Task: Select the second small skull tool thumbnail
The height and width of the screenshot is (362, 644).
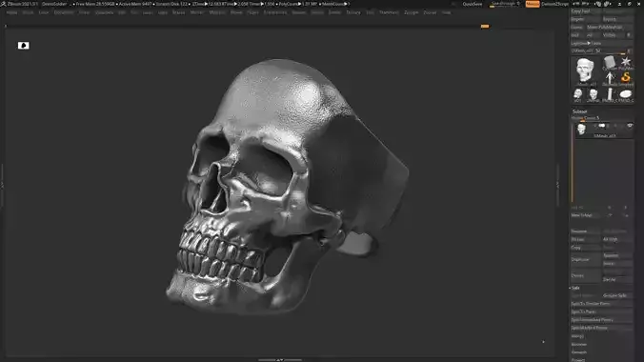Action: pyautogui.click(x=594, y=95)
